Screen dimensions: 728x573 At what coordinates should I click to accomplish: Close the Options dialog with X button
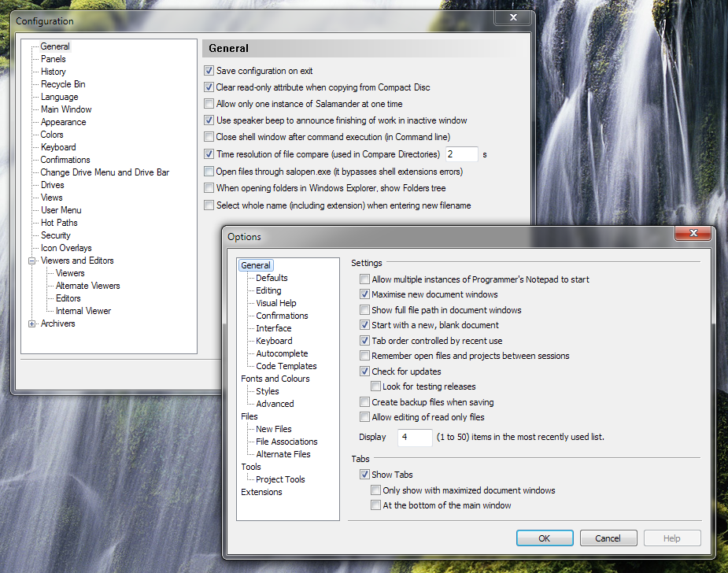693,234
